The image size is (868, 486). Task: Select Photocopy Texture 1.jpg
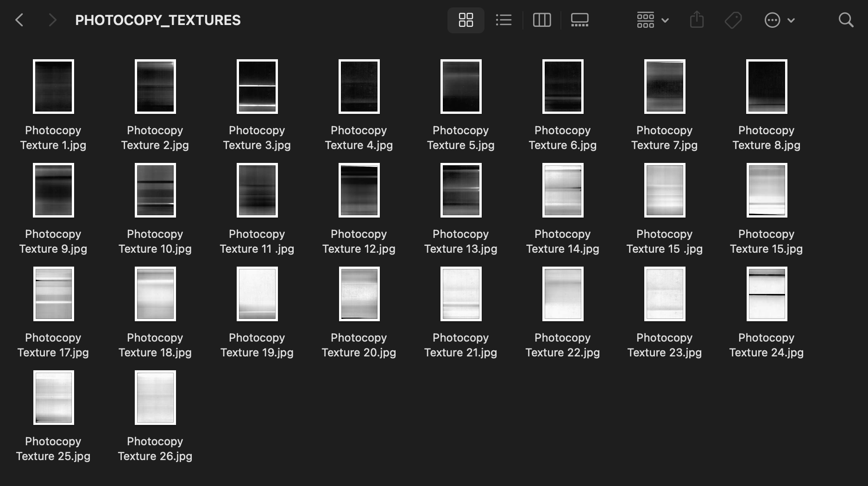53,87
